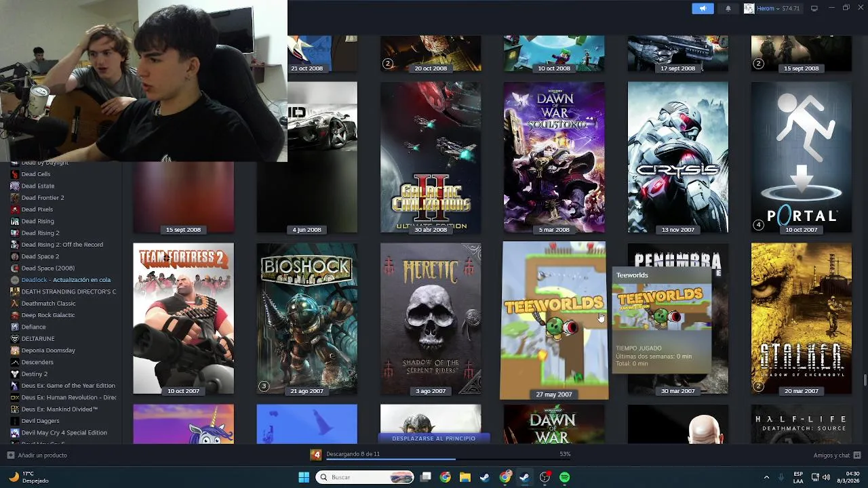The height and width of the screenshot is (488, 868).
Task: Select Dead Cells in the library list
Action: 36,174
